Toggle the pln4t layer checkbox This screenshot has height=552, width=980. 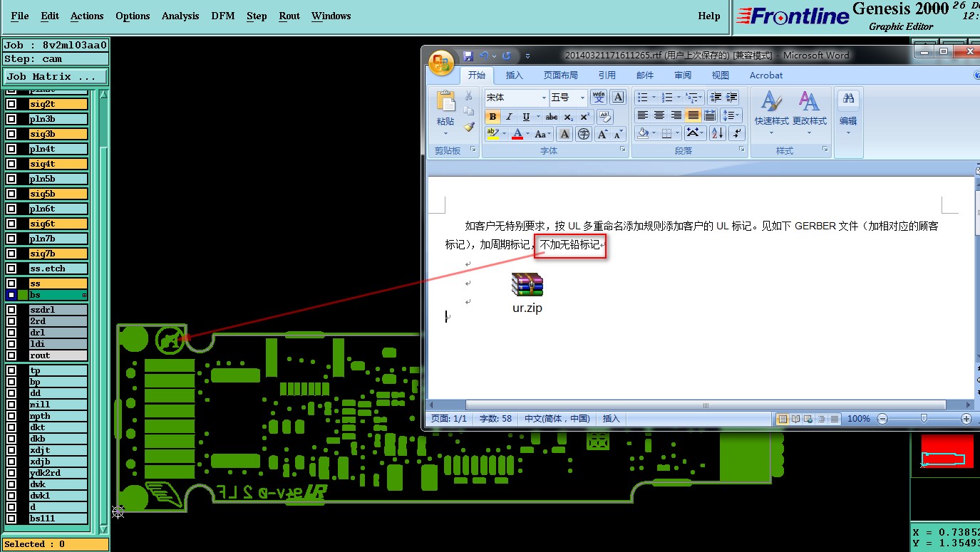[11, 149]
